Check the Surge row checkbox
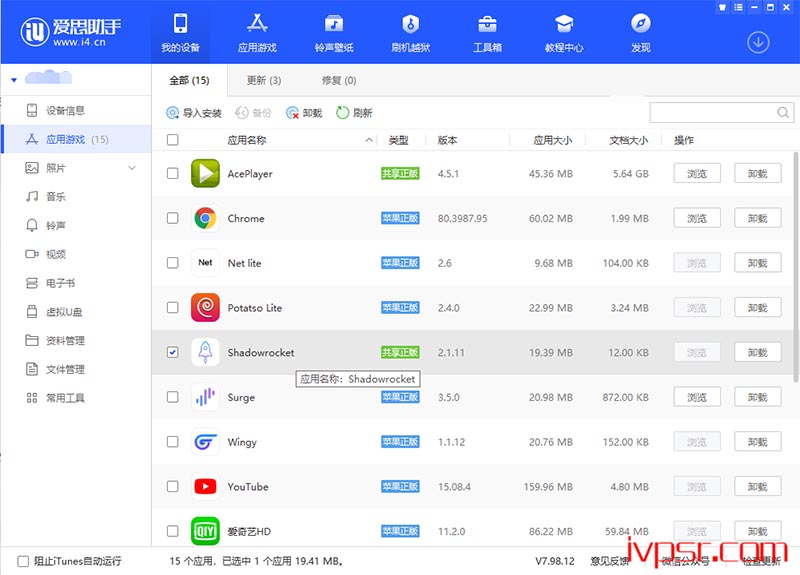 (172, 397)
